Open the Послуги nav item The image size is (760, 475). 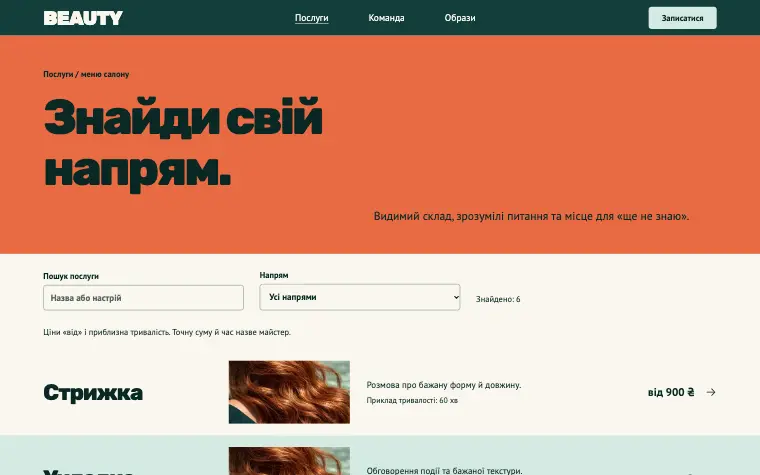312,18
